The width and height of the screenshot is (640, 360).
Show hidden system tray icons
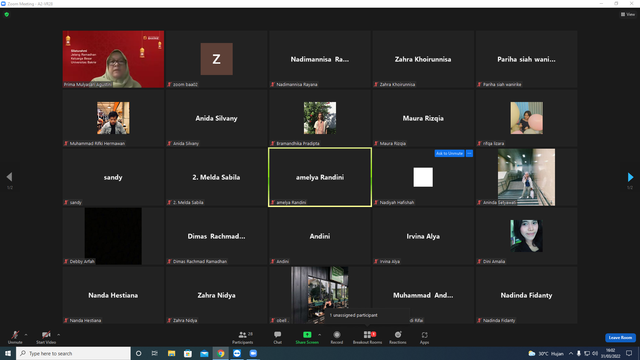click(x=571, y=353)
